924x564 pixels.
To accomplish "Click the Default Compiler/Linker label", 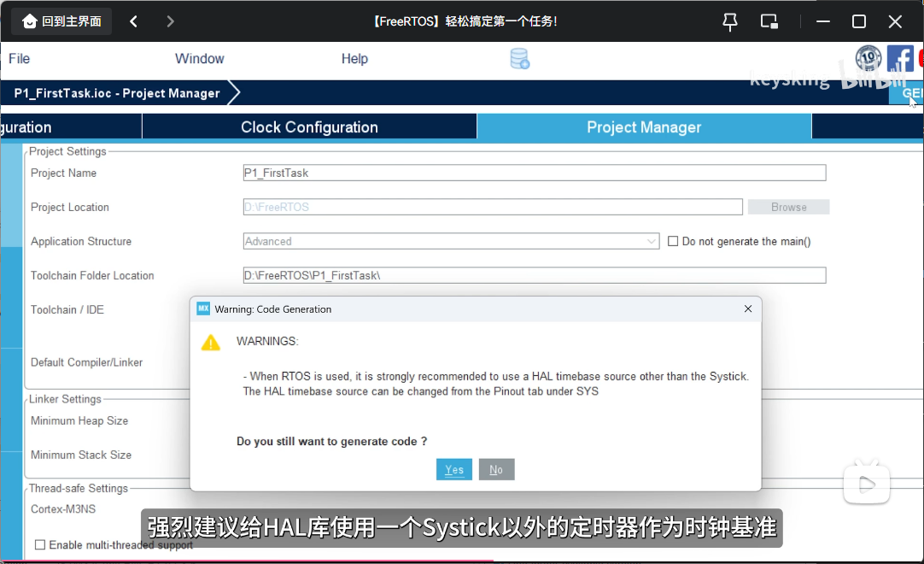I will coord(86,362).
